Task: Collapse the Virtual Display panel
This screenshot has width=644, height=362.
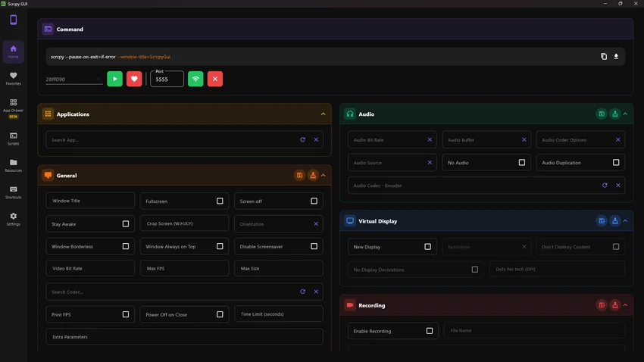Action: (x=625, y=221)
